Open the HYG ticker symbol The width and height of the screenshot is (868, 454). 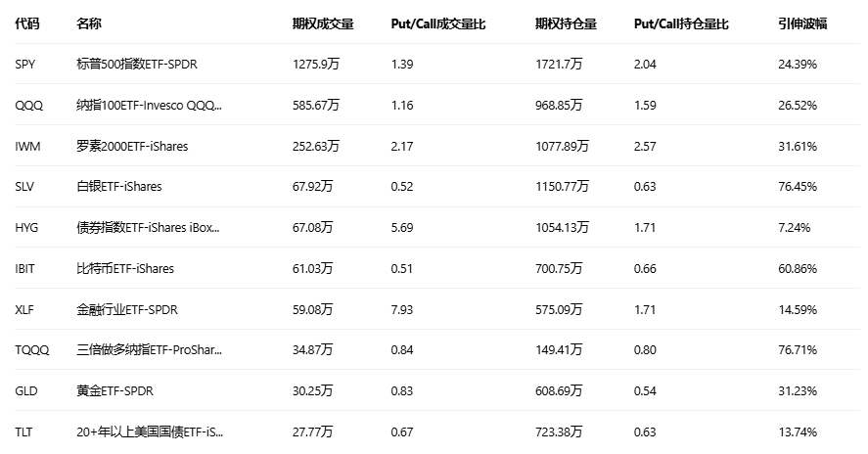(27, 227)
